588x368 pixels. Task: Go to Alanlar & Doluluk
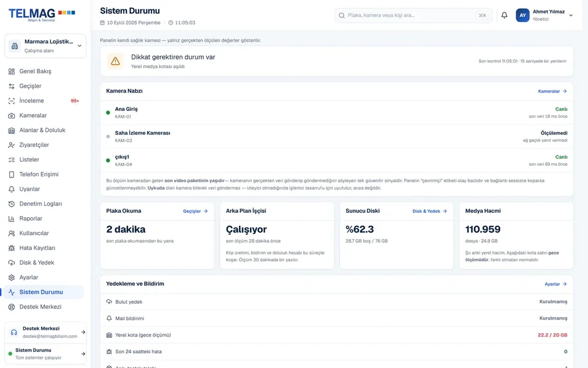coord(43,130)
